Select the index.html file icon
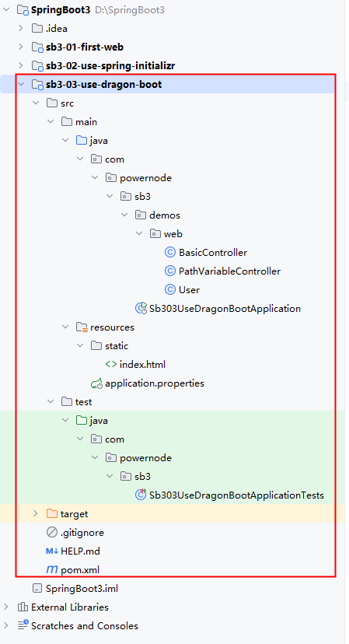The height and width of the screenshot is (644, 349). [x=111, y=364]
